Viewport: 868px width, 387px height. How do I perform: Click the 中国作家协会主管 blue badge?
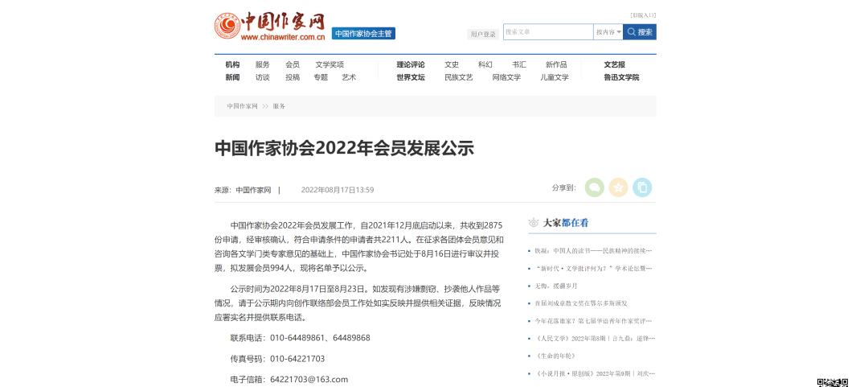[364, 33]
